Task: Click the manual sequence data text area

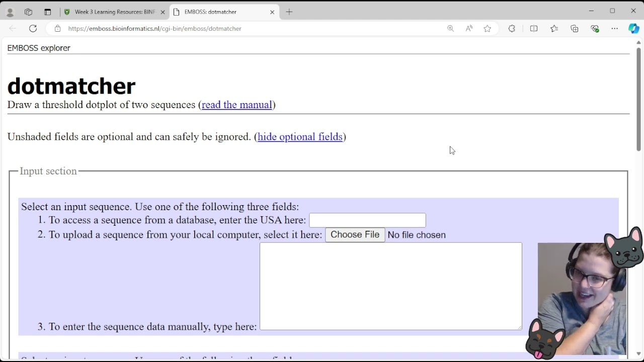Action: pos(391,287)
